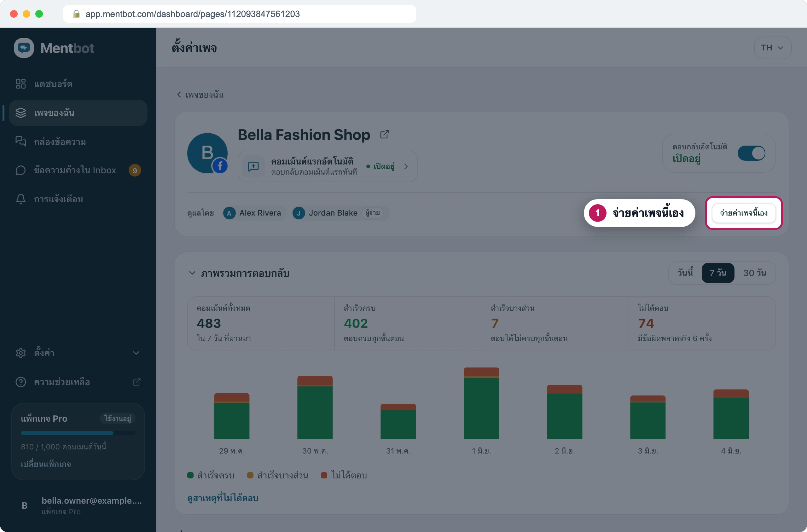Click Jordan Blake's avatar chip

click(340, 213)
